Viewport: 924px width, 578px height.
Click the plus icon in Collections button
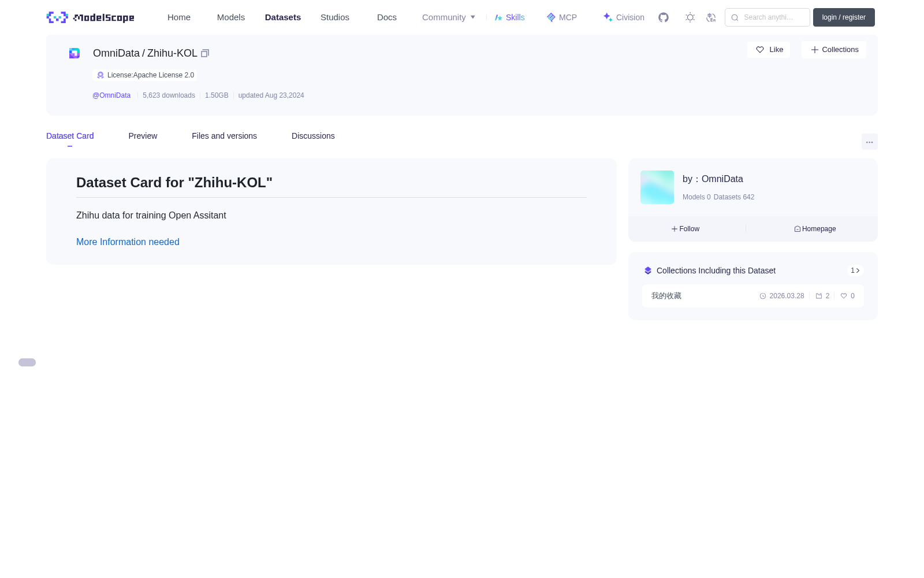click(x=815, y=50)
